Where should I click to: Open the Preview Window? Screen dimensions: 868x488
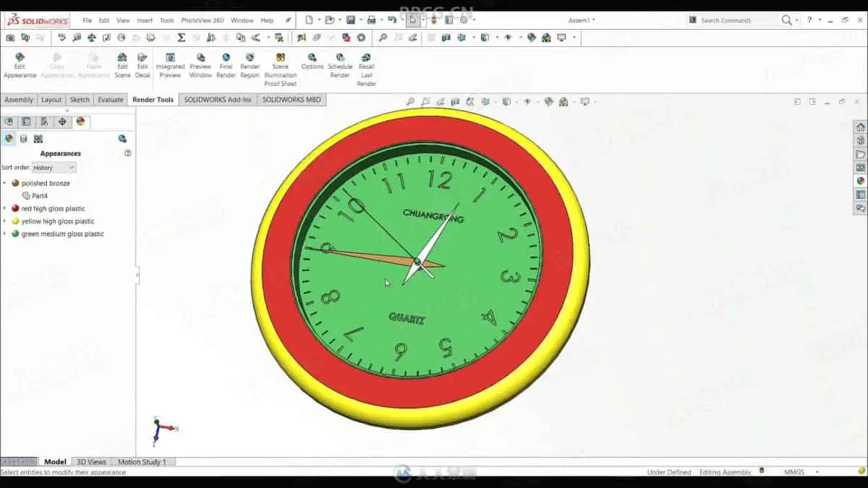point(200,65)
